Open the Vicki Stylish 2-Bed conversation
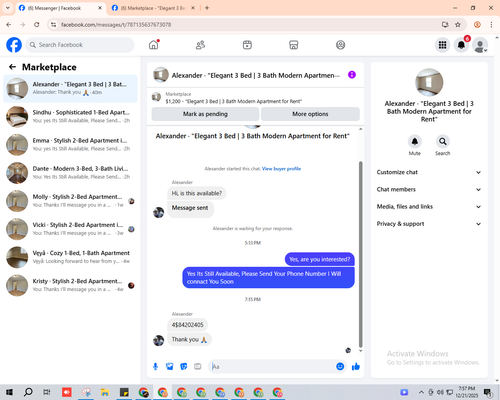 tap(70, 229)
